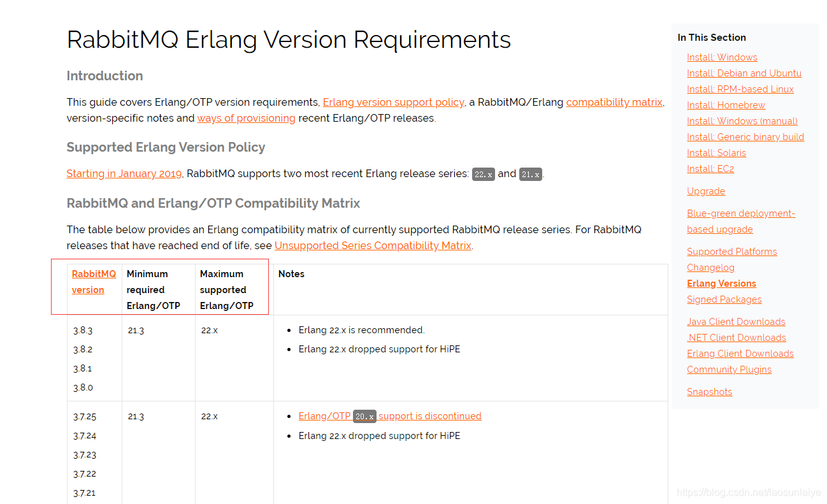
Task: Open Install: Generic binary build
Action: coord(745,137)
